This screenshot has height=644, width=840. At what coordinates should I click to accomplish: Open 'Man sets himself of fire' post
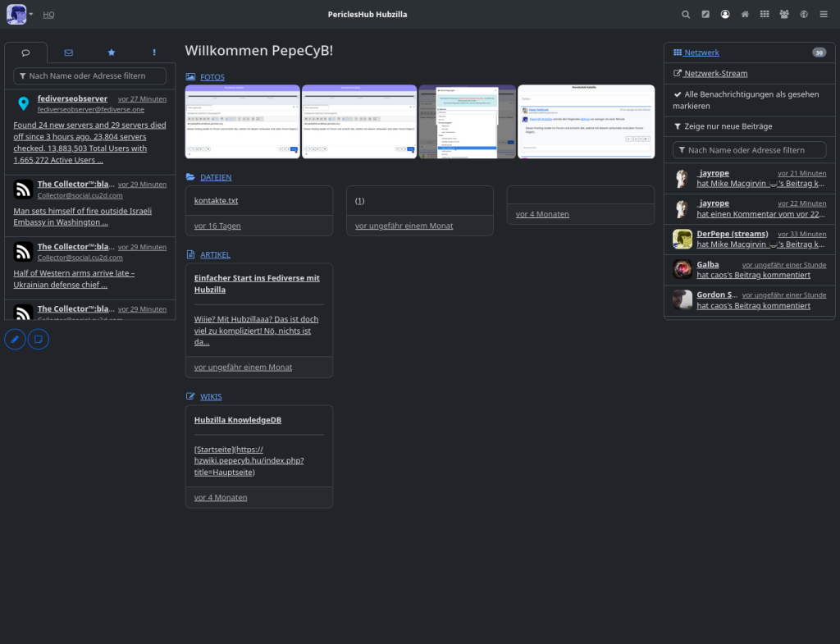coord(83,217)
